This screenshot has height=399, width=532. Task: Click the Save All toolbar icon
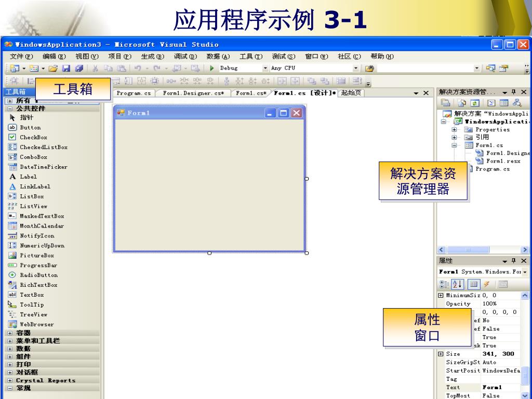click(x=79, y=68)
